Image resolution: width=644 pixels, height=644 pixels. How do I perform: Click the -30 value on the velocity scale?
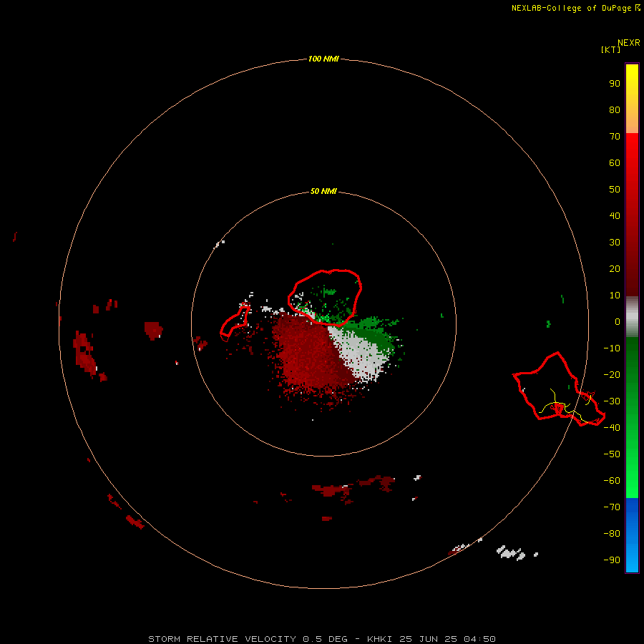tap(612, 401)
